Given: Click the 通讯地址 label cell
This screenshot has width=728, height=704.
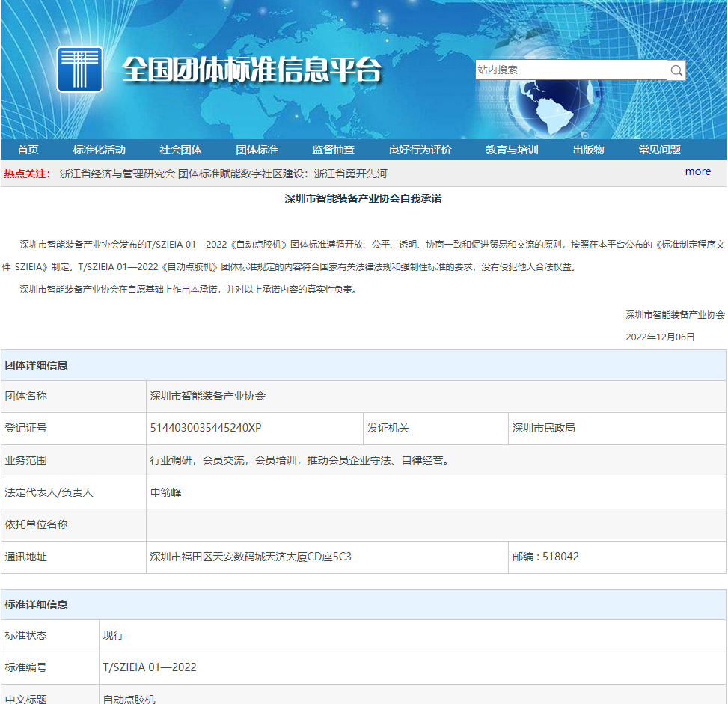Looking at the screenshot, I should click(x=73, y=557).
